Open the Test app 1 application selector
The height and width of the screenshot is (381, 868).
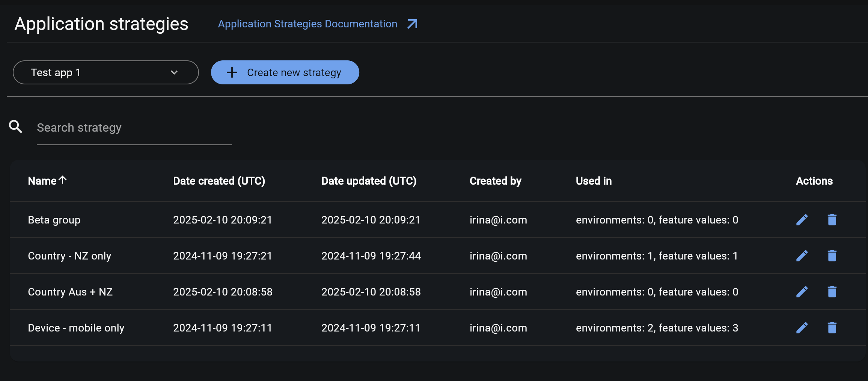[105, 72]
